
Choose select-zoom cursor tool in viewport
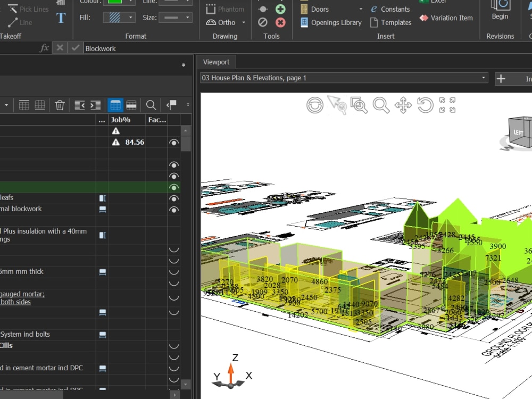tap(337, 104)
